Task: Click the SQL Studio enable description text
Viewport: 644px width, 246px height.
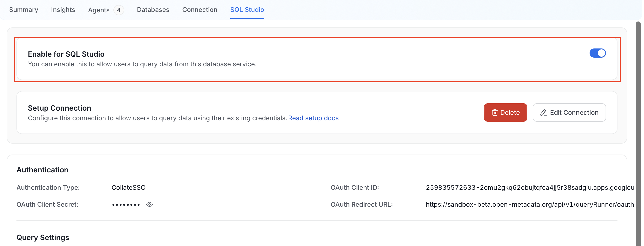Action: click(x=142, y=64)
